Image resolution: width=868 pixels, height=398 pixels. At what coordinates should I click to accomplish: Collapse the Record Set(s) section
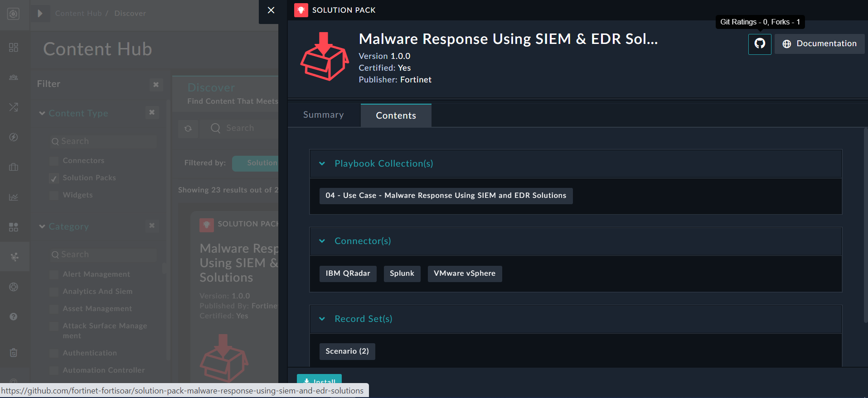click(x=322, y=319)
